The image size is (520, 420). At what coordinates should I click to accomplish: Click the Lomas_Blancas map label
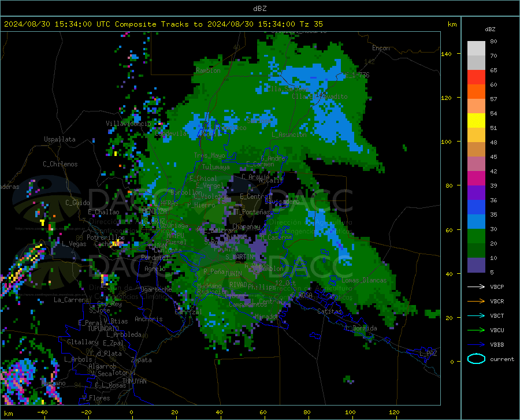coord(364,280)
